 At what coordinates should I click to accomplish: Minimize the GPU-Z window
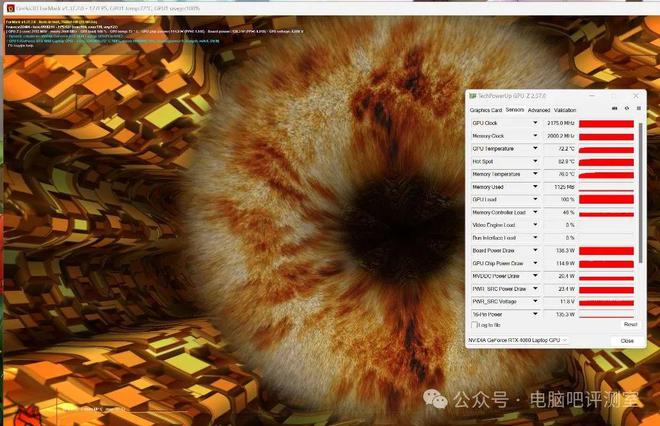[x=591, y=96]
